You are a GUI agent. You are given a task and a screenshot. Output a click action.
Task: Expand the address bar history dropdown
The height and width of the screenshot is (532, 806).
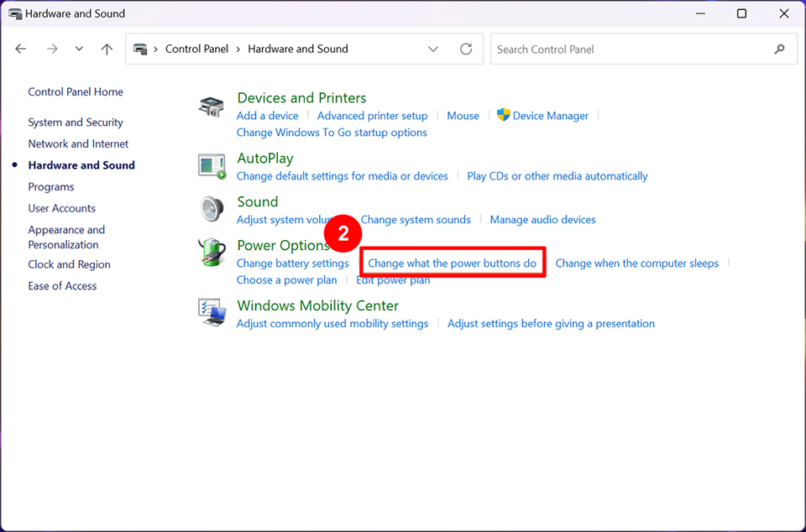click(433, 49)
